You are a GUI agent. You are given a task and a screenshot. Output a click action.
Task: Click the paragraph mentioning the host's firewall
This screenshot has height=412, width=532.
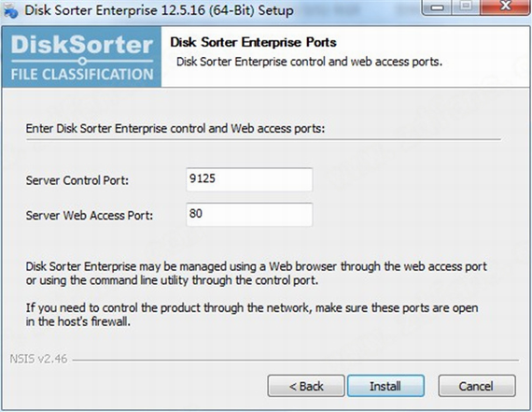pos(252,315)
